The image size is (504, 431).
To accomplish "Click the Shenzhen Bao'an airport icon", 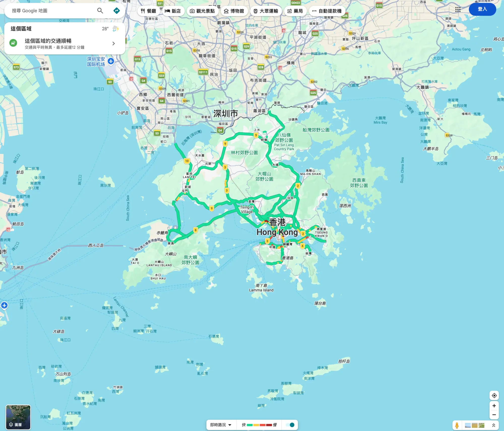I will click(111, 61).
